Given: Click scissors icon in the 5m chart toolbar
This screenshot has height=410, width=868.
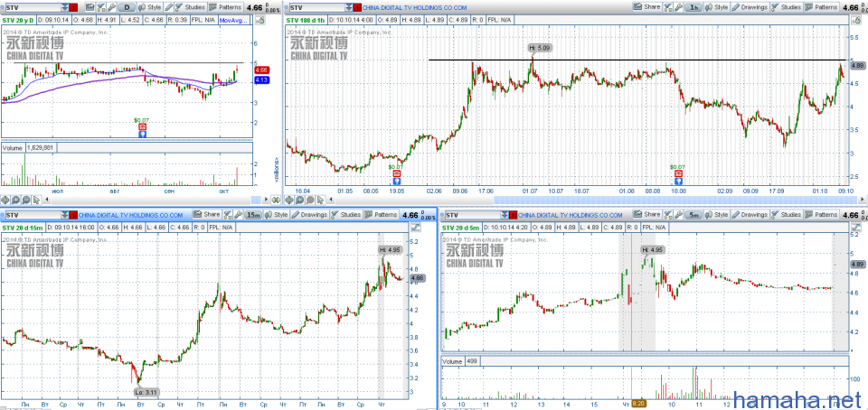Looking at the screenshot, I should 669,214.
